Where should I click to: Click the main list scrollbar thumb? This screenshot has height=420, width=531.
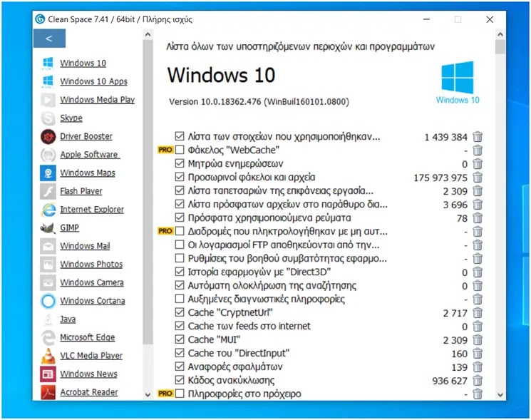click(x=500, y=47)
